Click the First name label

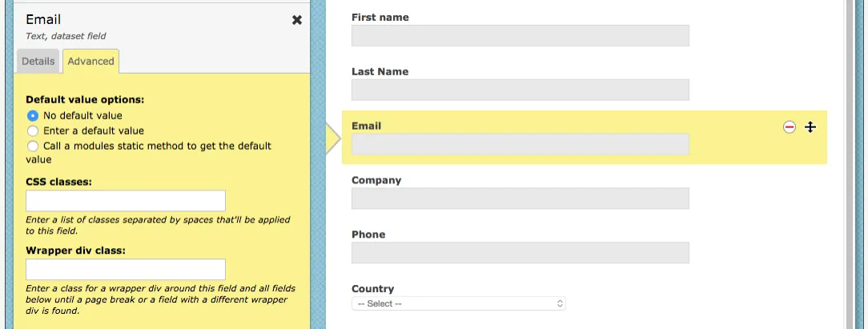[380, 17]
